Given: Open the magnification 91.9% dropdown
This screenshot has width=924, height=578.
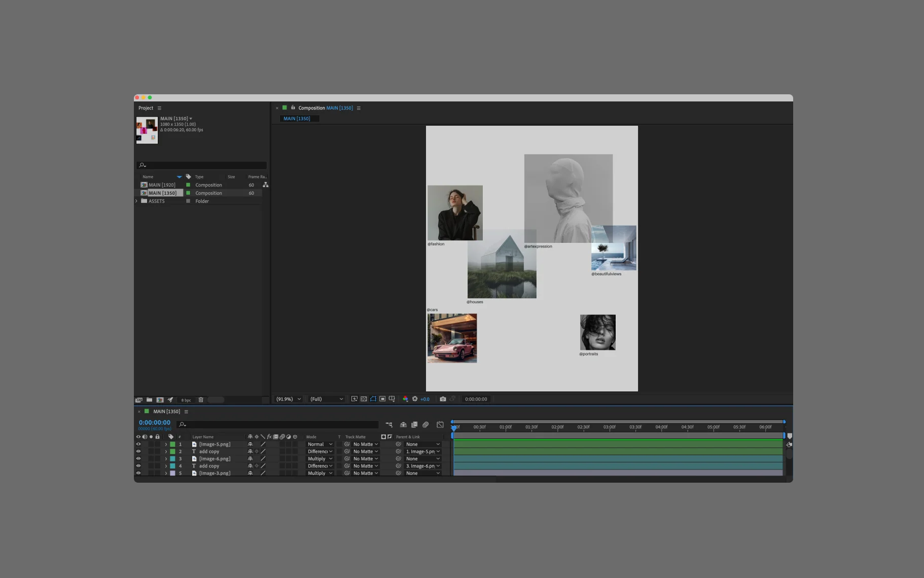Looking at the screenshot, I should [288, 399].
